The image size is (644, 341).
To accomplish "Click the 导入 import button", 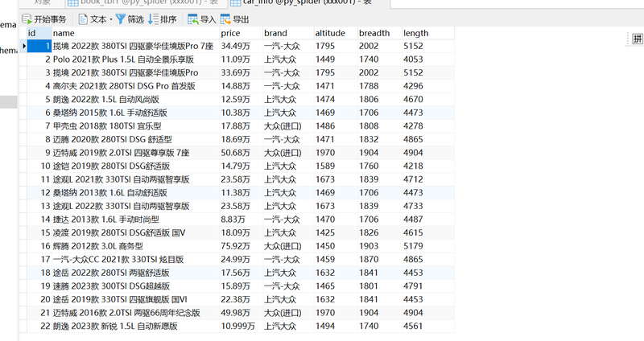I will click(202, 19).
